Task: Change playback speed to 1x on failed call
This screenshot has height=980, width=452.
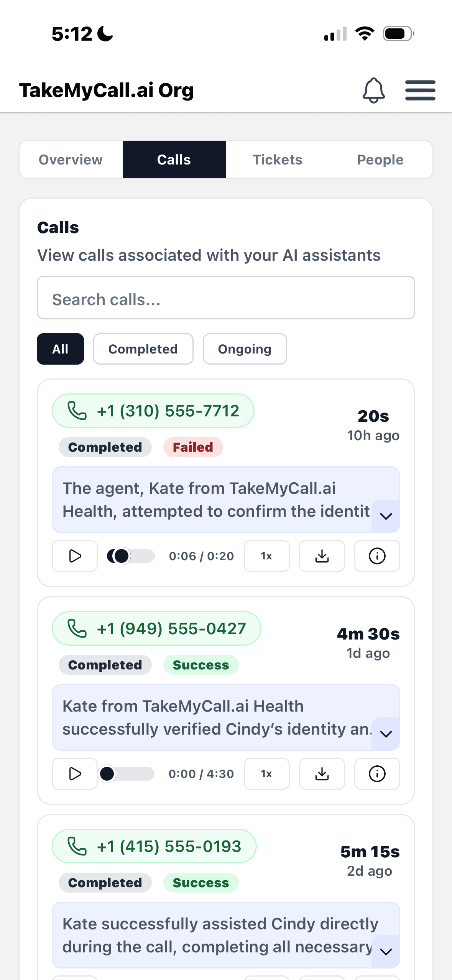Action: click(266, 556)
